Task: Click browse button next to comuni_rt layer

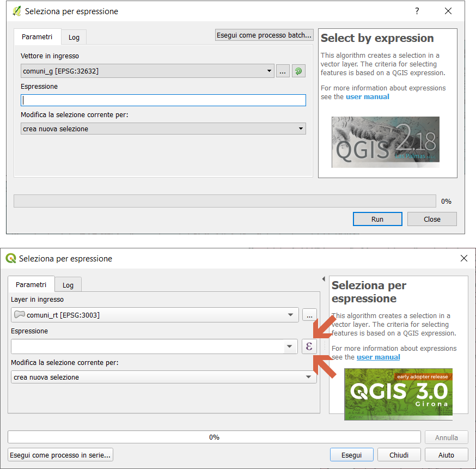Action: pos(309,315)
